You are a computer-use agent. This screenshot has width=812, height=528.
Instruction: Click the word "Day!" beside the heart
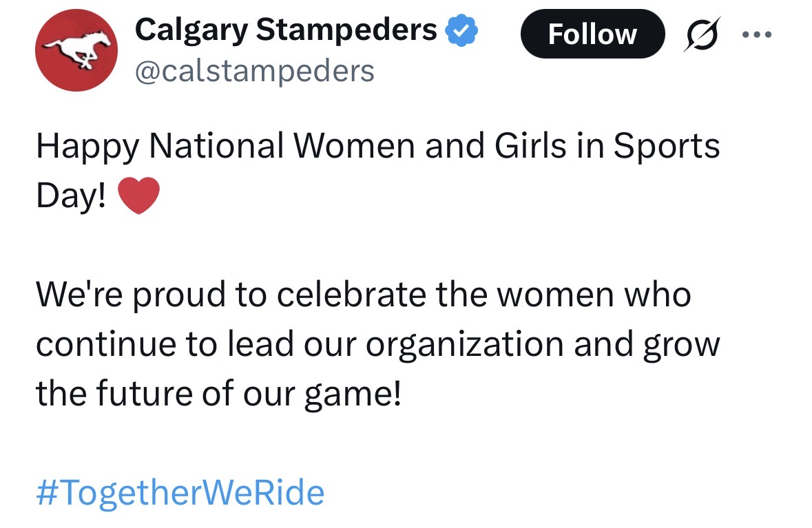[72, 196]
